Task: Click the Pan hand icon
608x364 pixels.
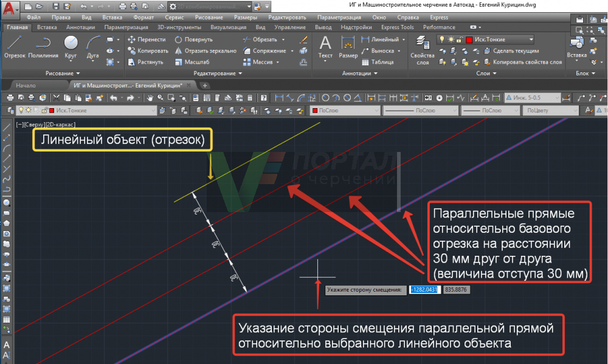Action: pyautogui.click(x=150, y=98)
